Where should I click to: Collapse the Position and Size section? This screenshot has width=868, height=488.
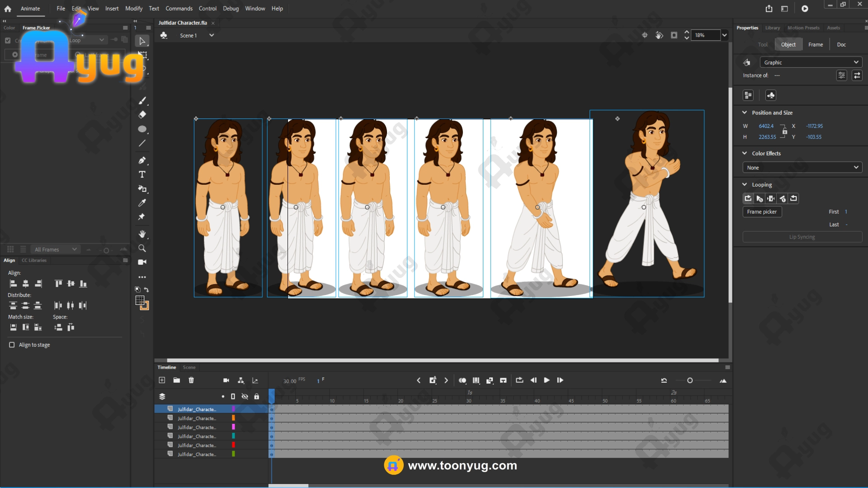pos(745,113)
